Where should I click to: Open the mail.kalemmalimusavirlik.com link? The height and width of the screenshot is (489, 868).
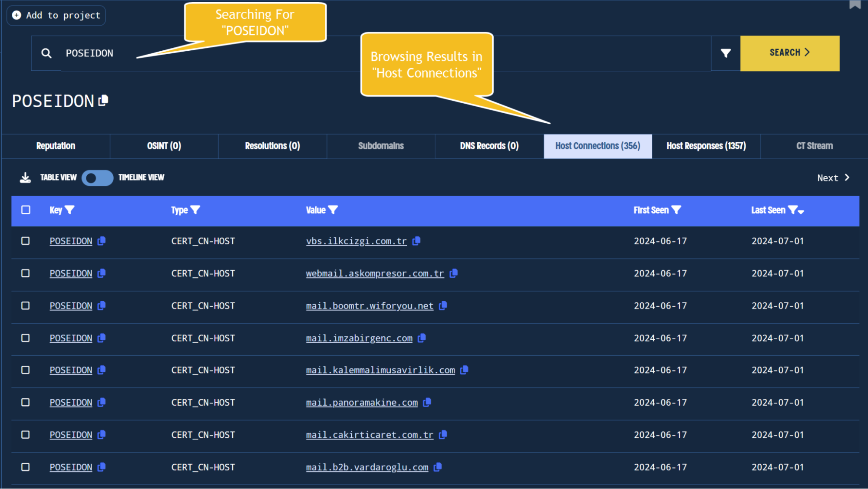(x=380, y=371)
